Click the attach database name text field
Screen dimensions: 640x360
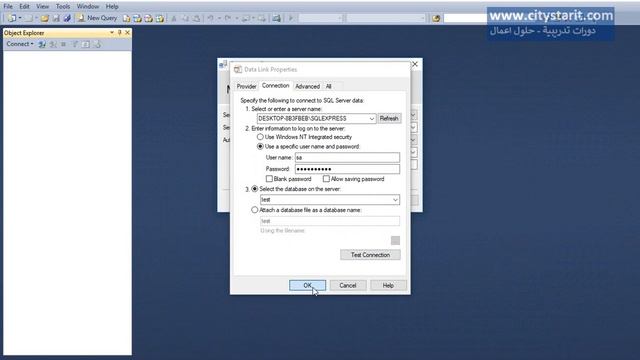pos(330,221)
